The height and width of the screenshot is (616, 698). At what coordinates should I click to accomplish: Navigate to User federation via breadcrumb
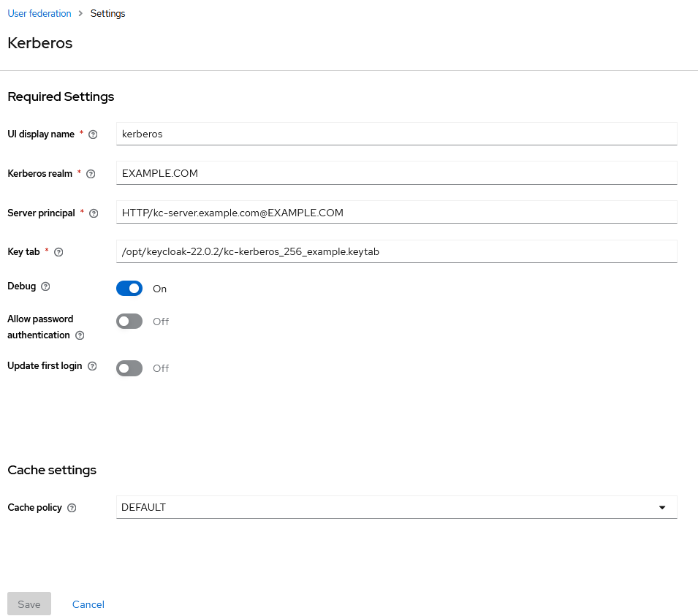39,13
